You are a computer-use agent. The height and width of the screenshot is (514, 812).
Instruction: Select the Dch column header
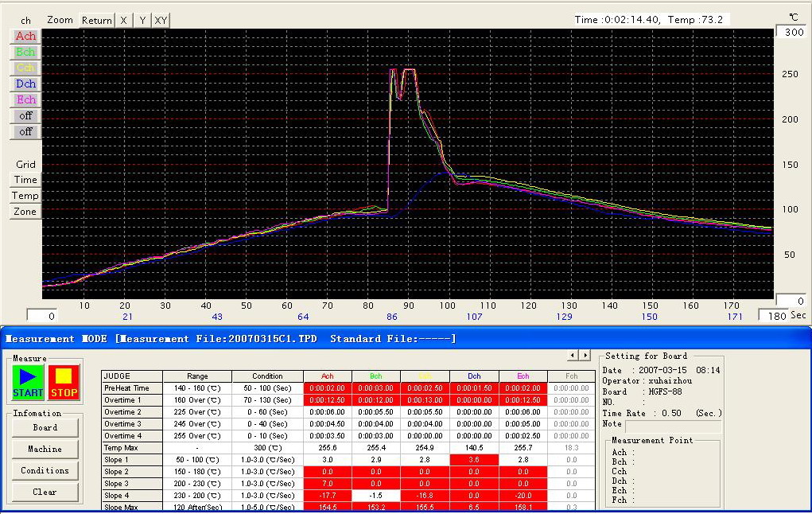click(474, 376)
